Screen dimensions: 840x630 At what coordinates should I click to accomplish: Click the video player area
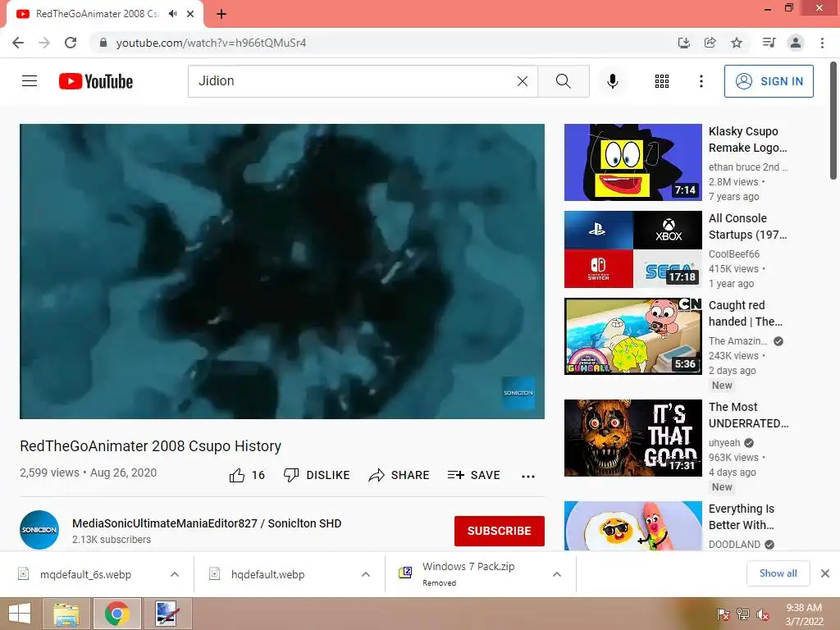(282, 271)
